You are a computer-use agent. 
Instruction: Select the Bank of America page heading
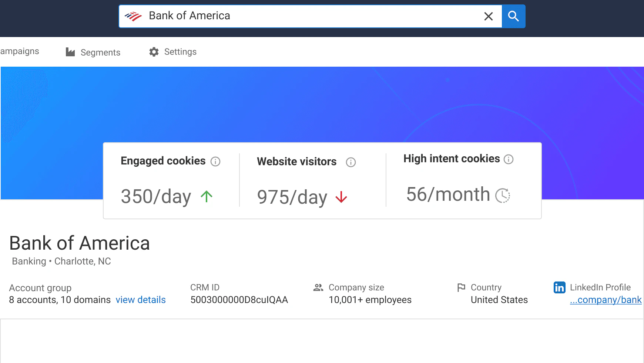(80, 243)
